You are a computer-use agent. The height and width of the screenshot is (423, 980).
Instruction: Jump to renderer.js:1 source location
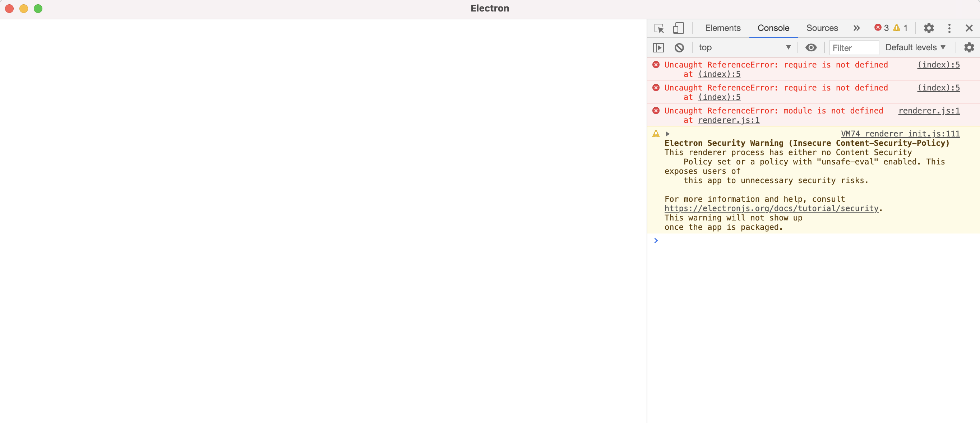[929, 111]
